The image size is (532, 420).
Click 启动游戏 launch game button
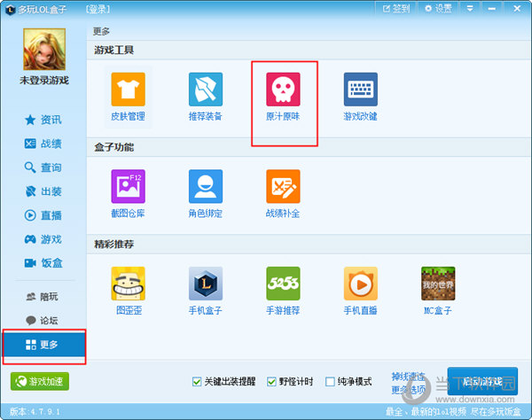point(482,381)
